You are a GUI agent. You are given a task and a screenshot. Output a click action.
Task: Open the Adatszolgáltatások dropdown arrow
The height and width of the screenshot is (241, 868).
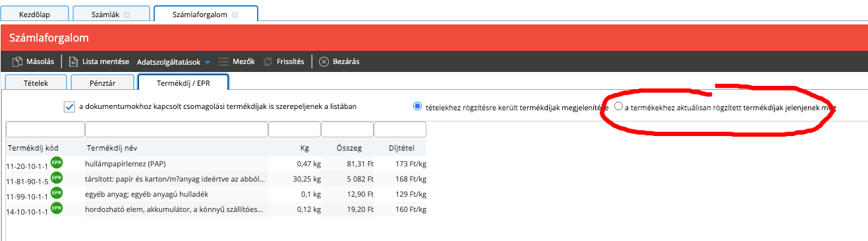(207, 62)
